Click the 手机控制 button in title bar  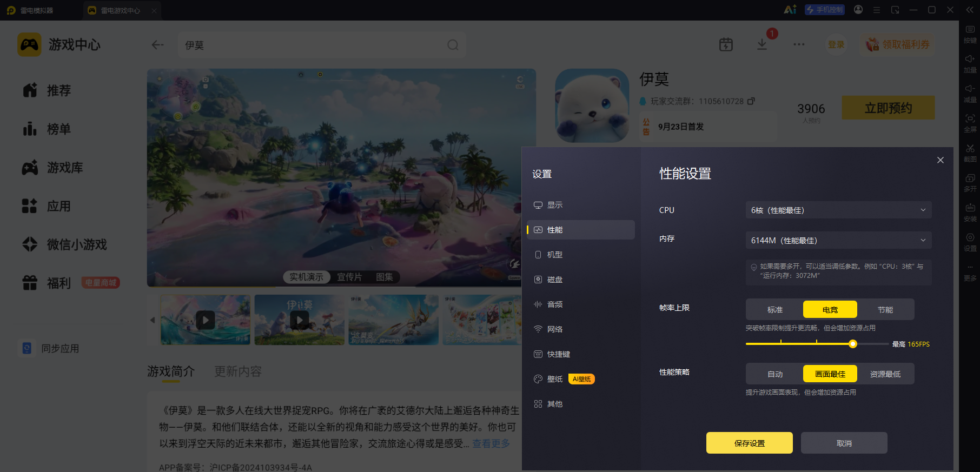[x=825, y=10]
